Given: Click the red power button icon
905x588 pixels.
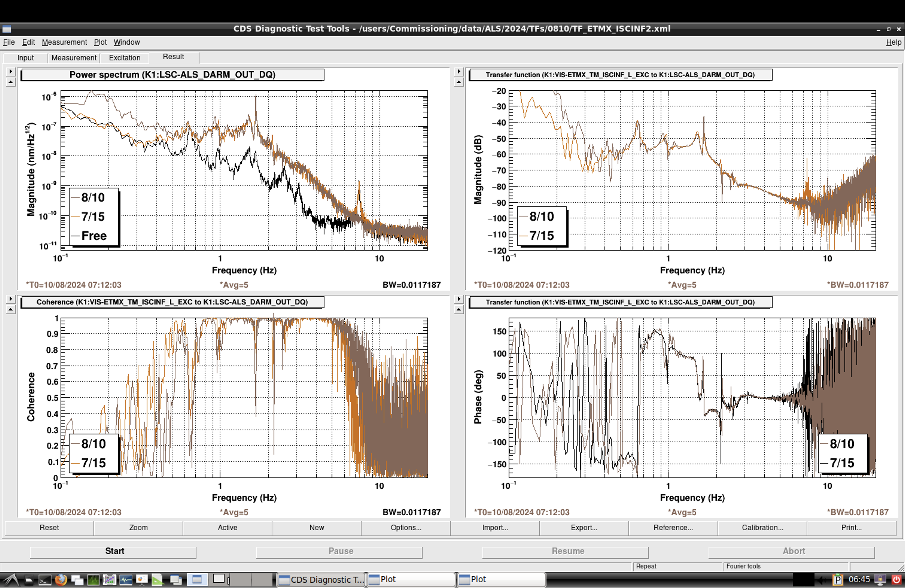Looking at the screenshot, I should 896,580.
